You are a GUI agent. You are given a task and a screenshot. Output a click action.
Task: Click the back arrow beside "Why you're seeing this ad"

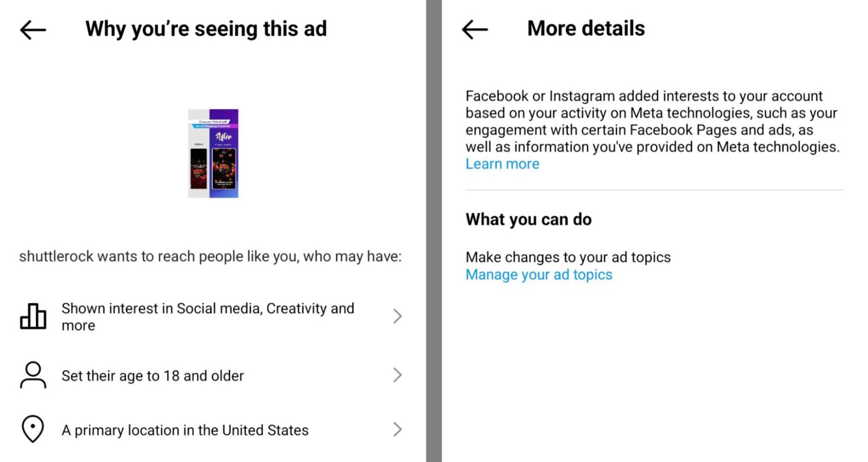[x=32, y=29]
